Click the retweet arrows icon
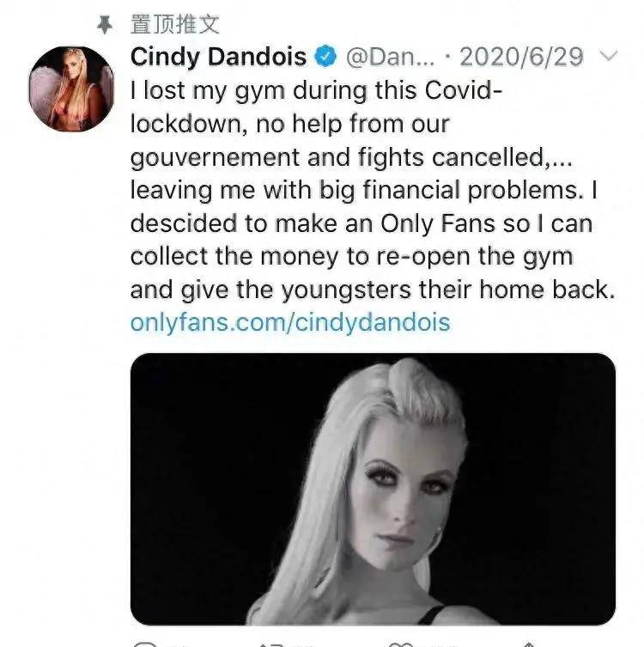 [272, 644]
